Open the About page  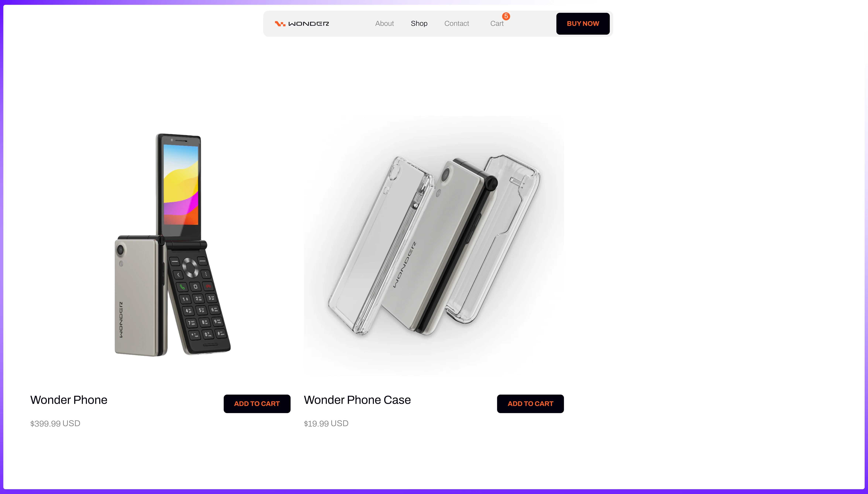coord(384,23)
